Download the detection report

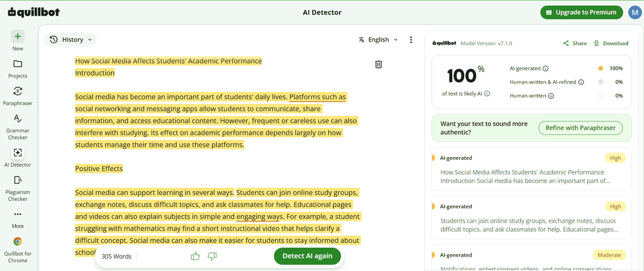[611, 43]
